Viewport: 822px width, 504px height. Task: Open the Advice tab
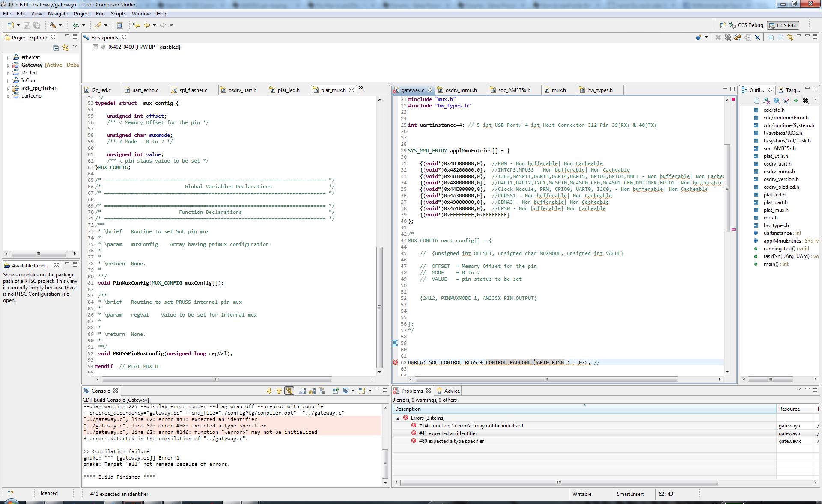451,391
